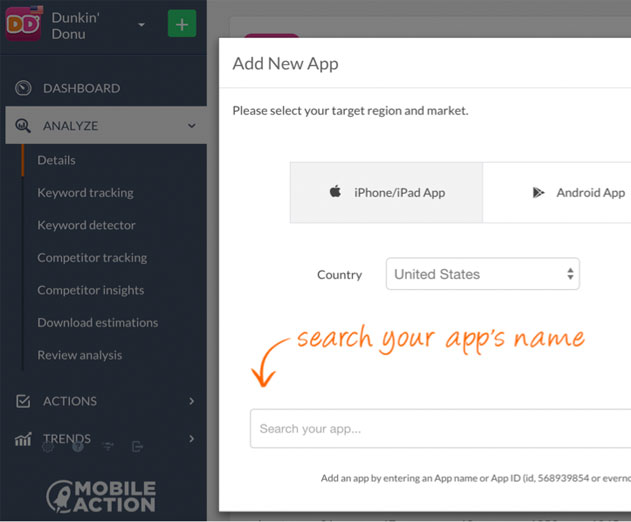Open Keyword detector page
Viewport: 631px width, 522px height.
(87, 225)
